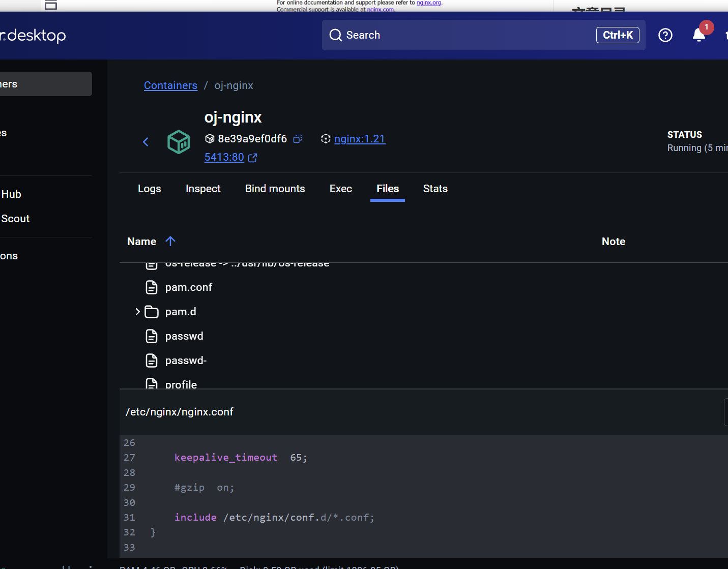Click the passwd file icon
Viewport: 728px width, 569px height.
point(152,336)
